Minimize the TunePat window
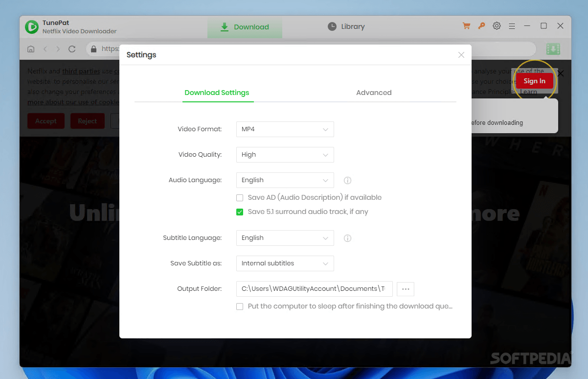Image resolution: width=588 pixels, height=379 pixels. coord(527,26)
